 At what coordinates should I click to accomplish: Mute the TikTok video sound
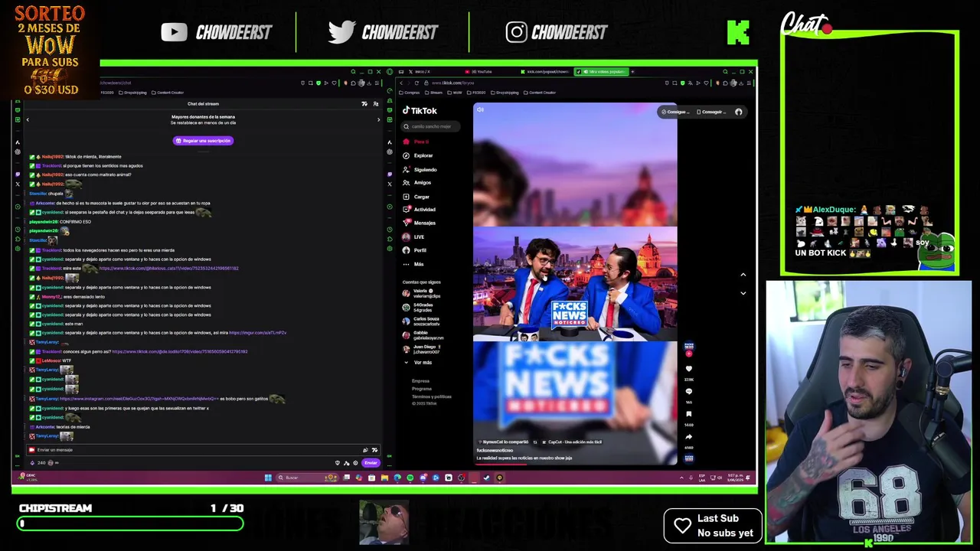(x=480, y=109)
